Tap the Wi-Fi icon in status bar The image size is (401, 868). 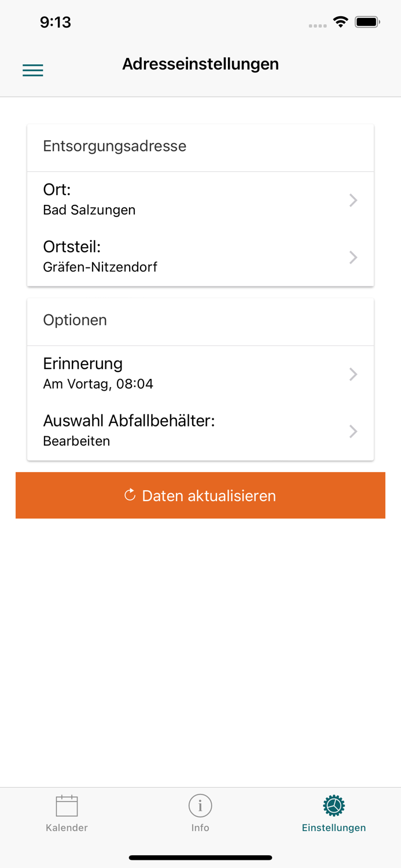click(340, 21)
